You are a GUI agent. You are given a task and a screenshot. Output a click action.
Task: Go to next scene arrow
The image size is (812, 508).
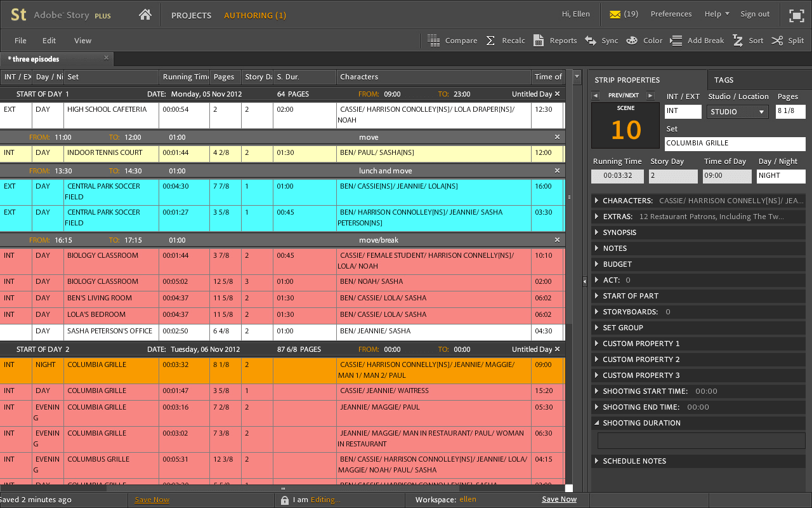(x=650, y=96)
